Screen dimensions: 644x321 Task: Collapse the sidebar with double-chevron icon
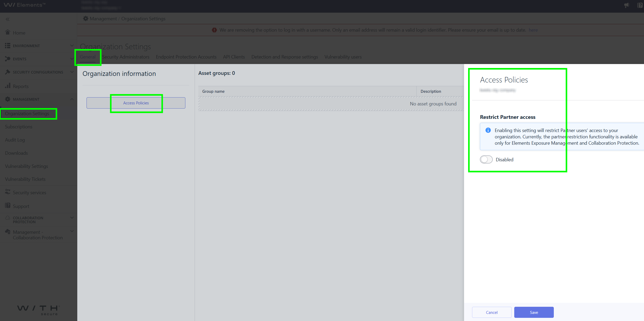tap(8, 19)
